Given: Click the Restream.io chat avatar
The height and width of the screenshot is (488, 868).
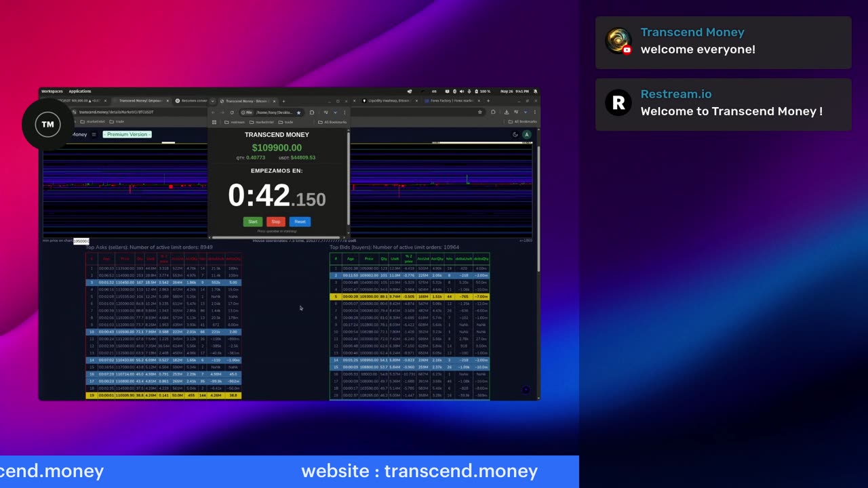Looking at the screenshot, I should [x=618, y=103].
